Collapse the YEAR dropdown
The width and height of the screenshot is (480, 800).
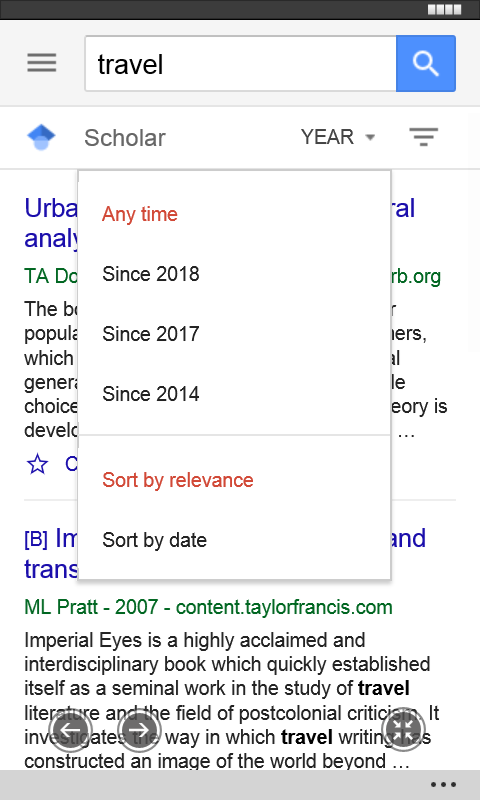338,137
